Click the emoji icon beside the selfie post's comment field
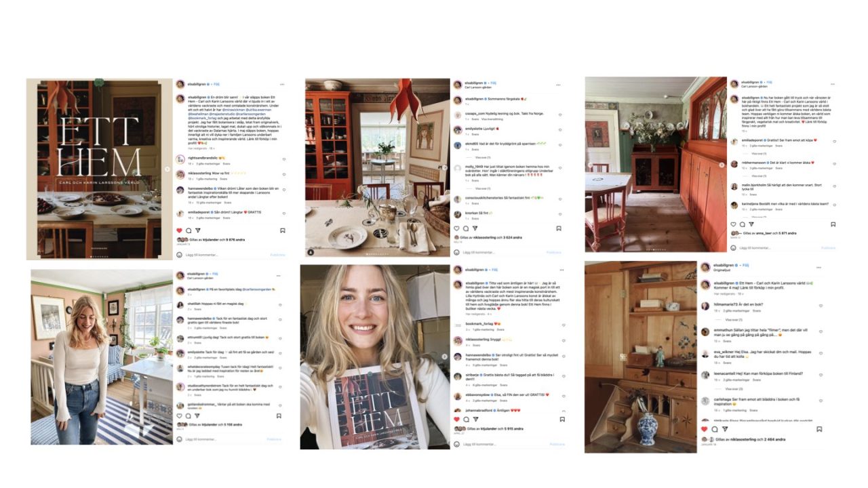Viewport: 868px width, 488px height. pyautogui.click(x=456, y=444)
